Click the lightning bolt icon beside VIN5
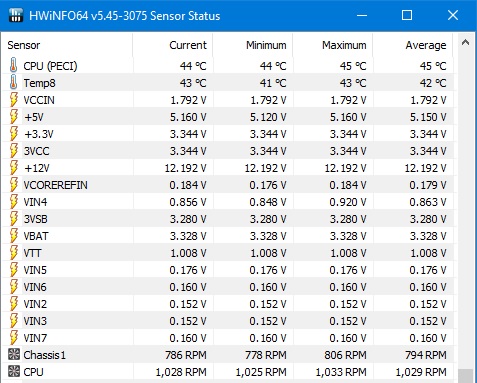 click(14, 270)
